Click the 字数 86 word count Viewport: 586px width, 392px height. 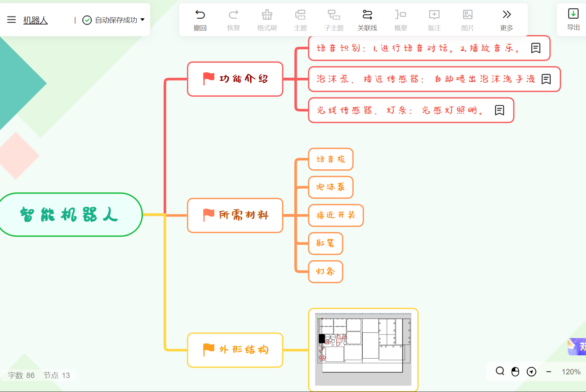click(x=21, y=375)
